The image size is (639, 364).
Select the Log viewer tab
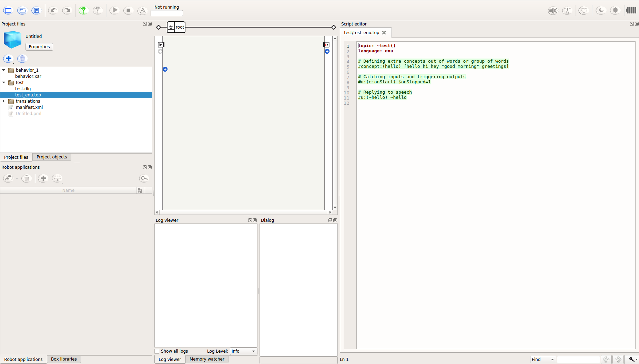coord(170,359)
